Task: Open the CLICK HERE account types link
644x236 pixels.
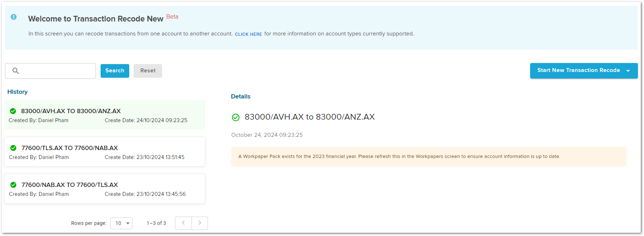Action: (248, 34)
